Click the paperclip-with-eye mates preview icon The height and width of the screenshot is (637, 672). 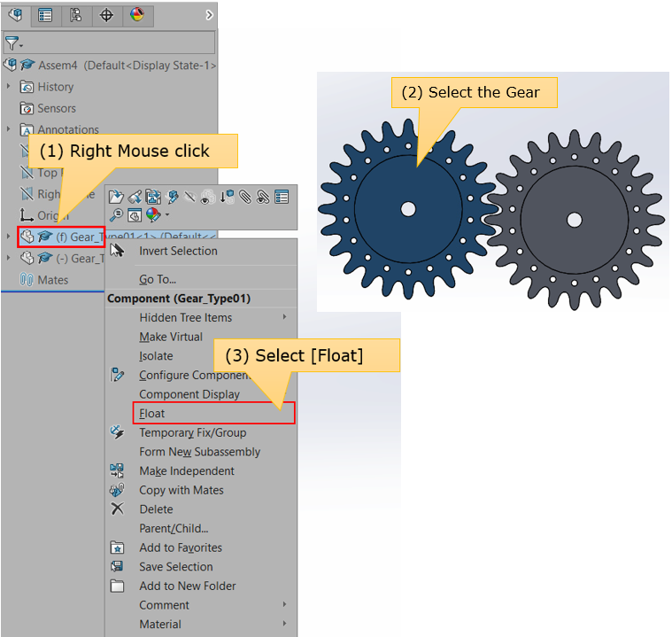(263, 197)
